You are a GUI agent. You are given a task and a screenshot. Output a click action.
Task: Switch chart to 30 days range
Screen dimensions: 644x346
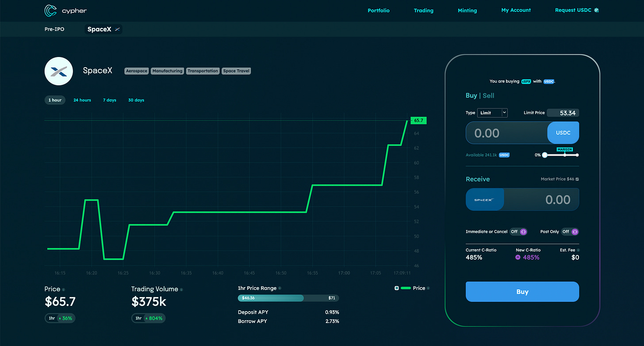click(x=136, y=100)
